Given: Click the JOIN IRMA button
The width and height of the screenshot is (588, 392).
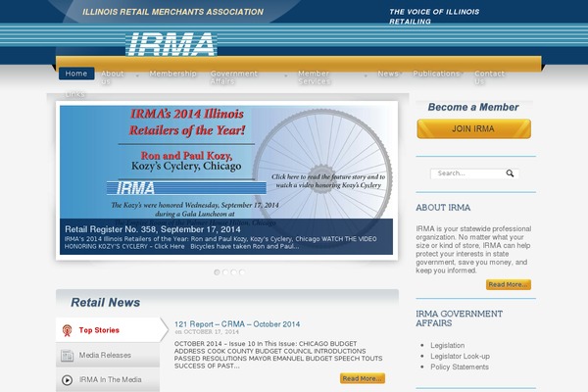Looking at the screenshot, I should pyautogui.click(x=473, y=128).
